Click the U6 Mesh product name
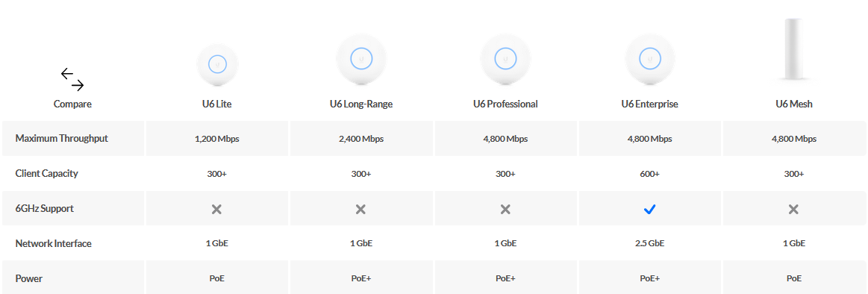 [794, 104]
